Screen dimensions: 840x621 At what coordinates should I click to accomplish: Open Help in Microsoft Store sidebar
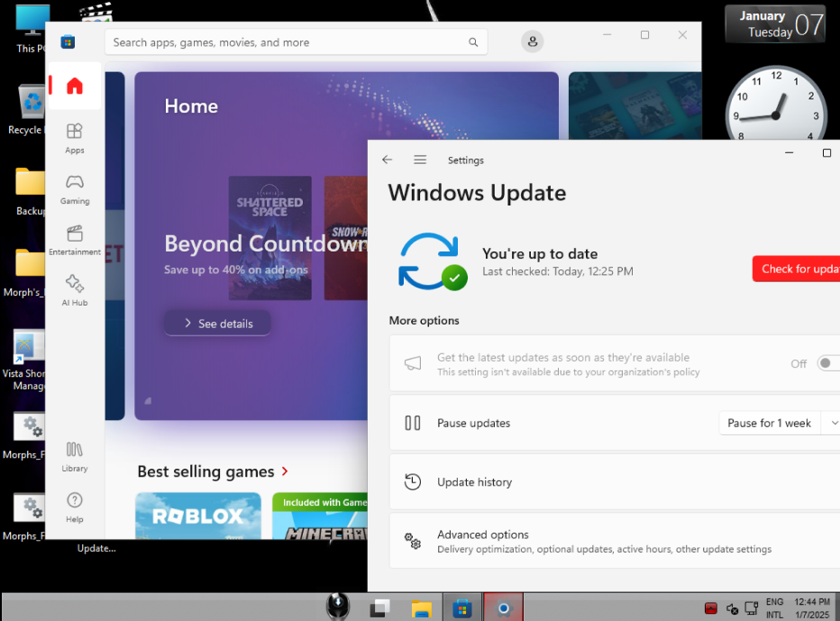(x=75, y=508)
